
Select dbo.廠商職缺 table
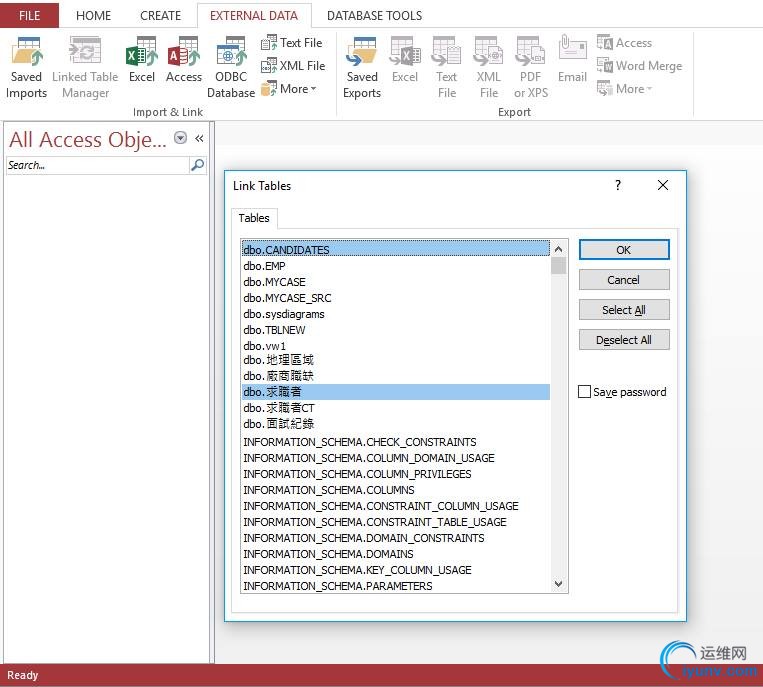396,376
